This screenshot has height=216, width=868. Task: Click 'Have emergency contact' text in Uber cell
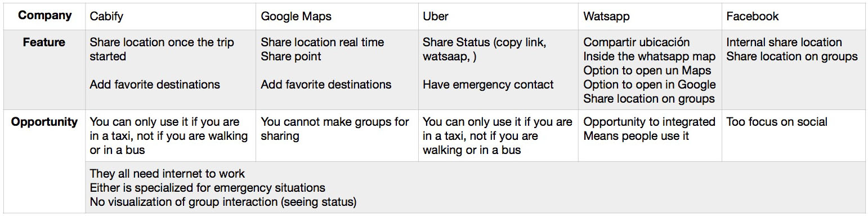(488, 85)
